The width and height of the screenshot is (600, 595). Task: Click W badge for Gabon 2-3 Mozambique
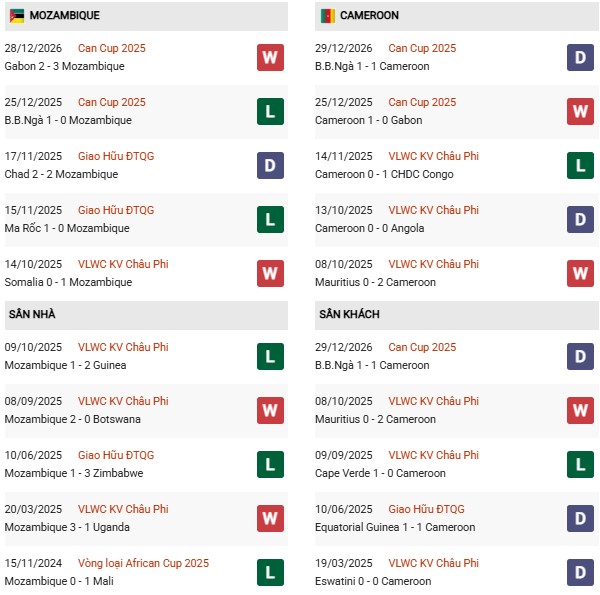coord(270,57)
